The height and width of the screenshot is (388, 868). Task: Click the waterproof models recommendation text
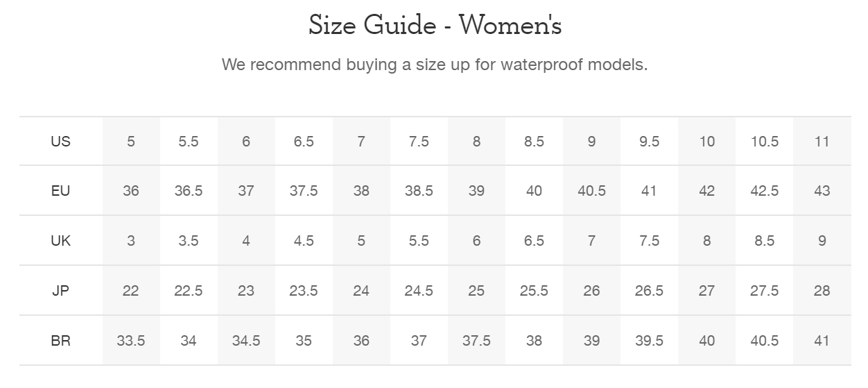tap(435, 65)
